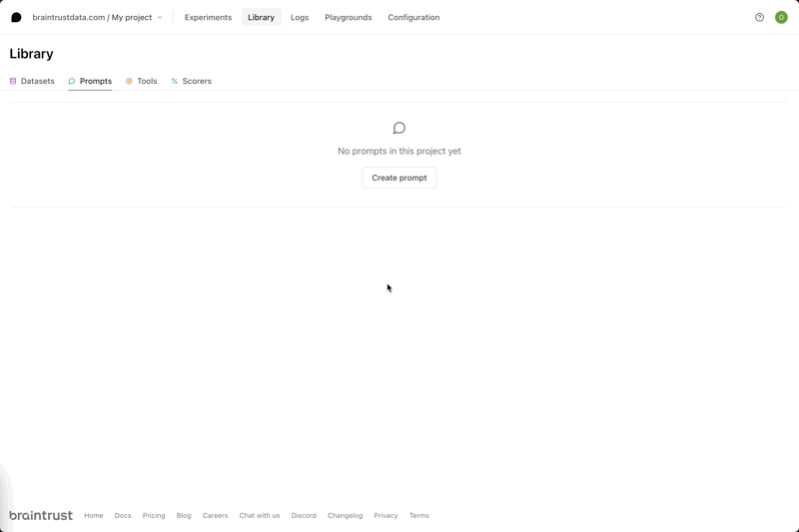The width and height of the screenshot is (799, 532).
Task: Open the Scorers tab
Action: tap(191, 81)
